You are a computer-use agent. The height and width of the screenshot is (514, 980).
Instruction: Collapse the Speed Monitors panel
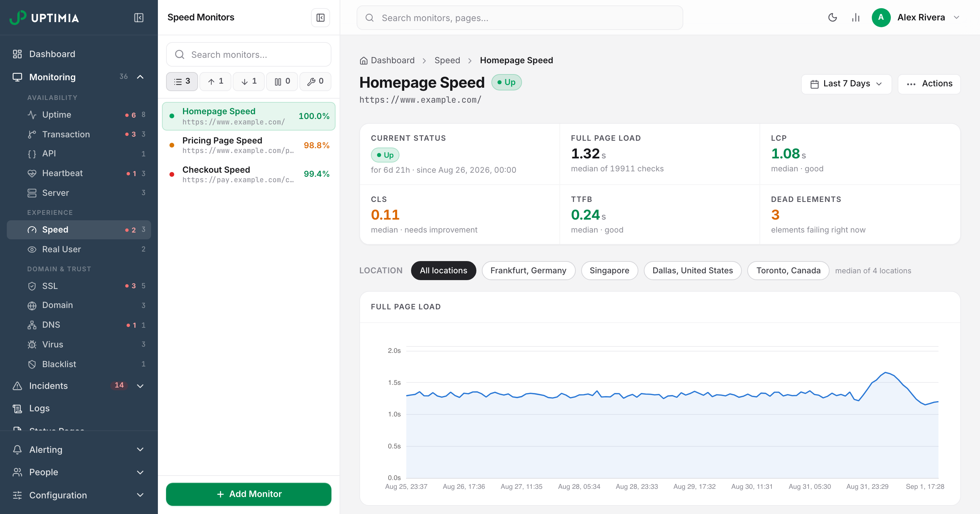320,17
